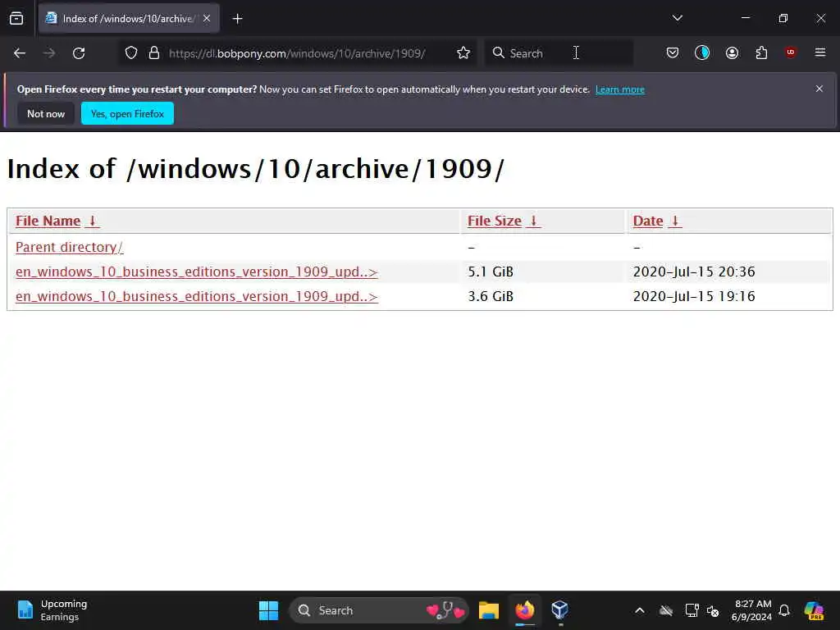Open File Explorer from taskbar
The height and width of the screenshot is (630, 840).
489,610
